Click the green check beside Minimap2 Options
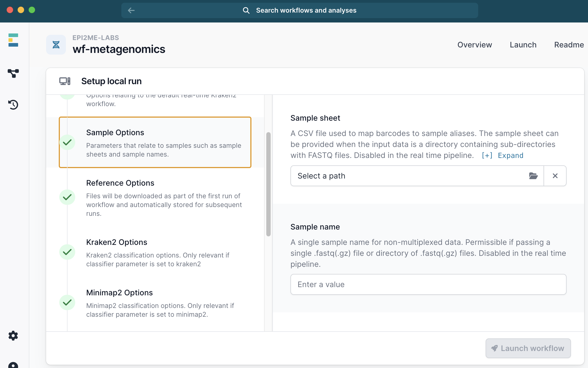This screenshot has width=588, height=368. click(x=67, y=302)
